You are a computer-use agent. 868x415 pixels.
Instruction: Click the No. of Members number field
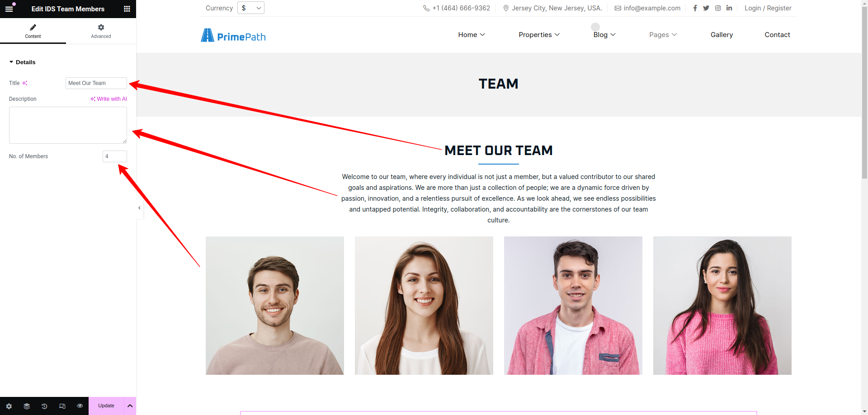point(115,156)
